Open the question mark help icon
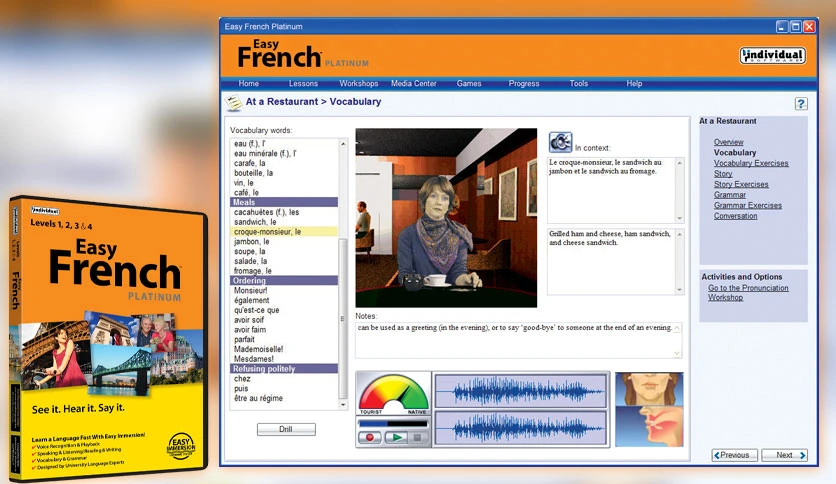 click(801, 103)
